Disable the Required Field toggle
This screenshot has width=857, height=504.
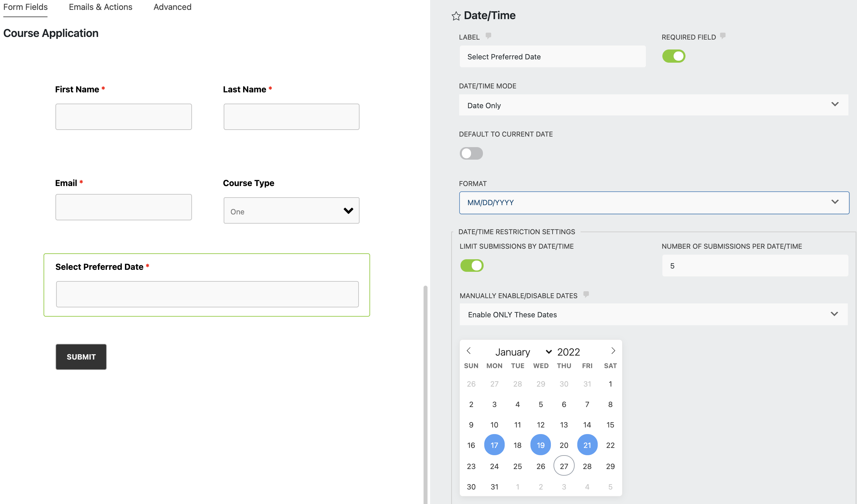pos(673,56)
